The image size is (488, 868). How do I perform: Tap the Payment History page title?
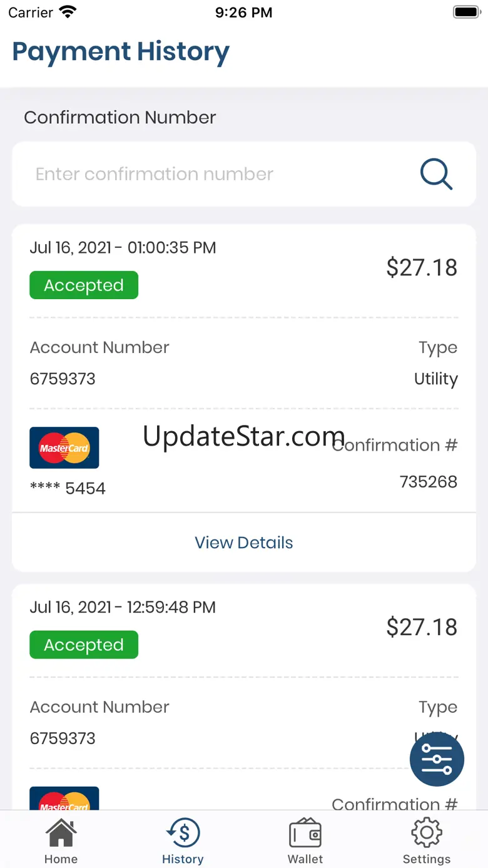(121, 52)
